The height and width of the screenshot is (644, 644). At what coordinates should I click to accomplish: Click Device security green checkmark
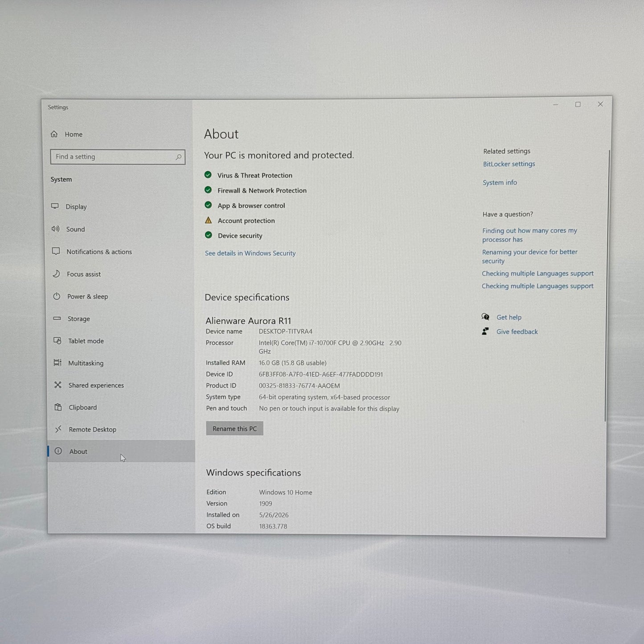(x=209, y=235)
